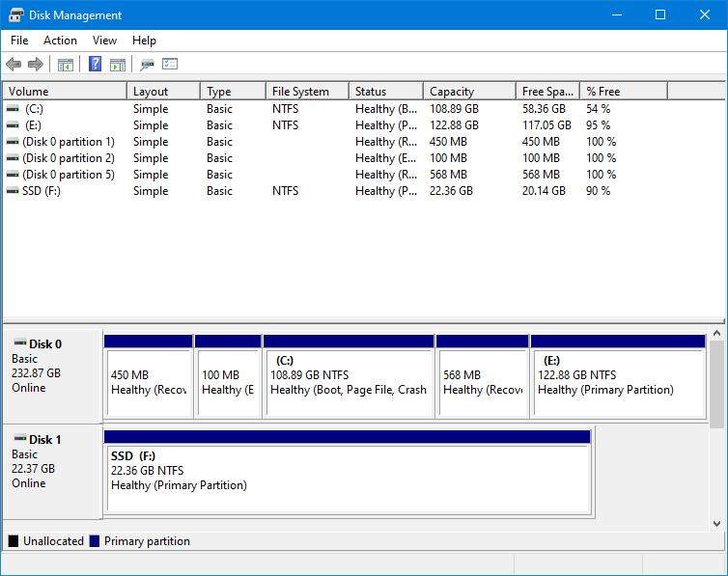
Task: Select the (E:) volume in the list
Action: (34, 125)
